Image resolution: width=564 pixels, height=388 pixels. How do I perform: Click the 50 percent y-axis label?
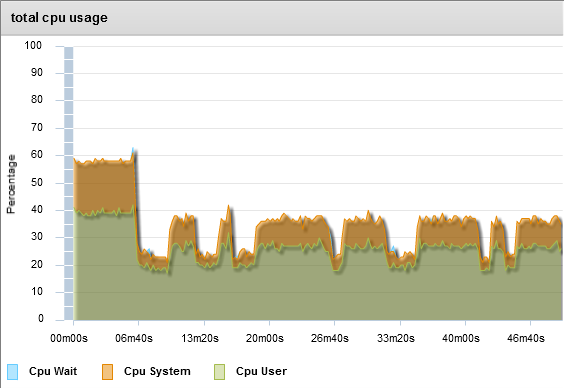pos(36,182)
